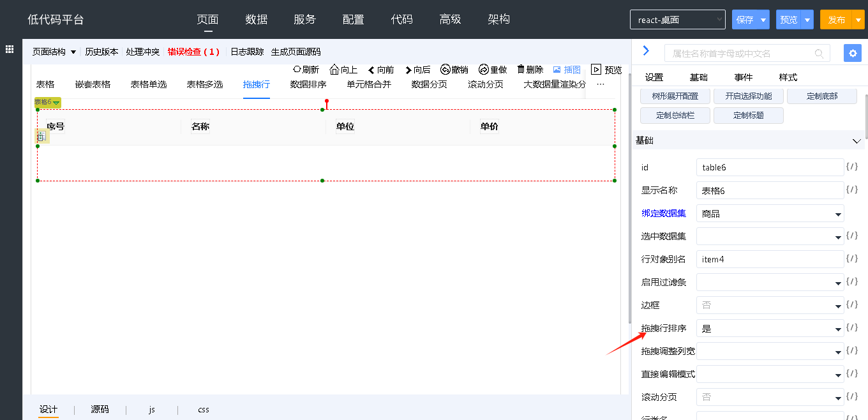Click the 定制总结栏 button
This screenshot has width=868, height=420.
(675, 116)
